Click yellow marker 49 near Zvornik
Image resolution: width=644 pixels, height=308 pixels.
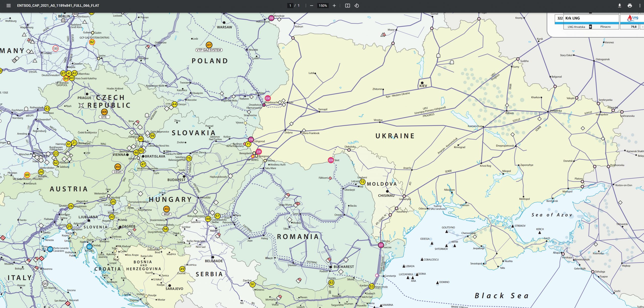[182, 269]
